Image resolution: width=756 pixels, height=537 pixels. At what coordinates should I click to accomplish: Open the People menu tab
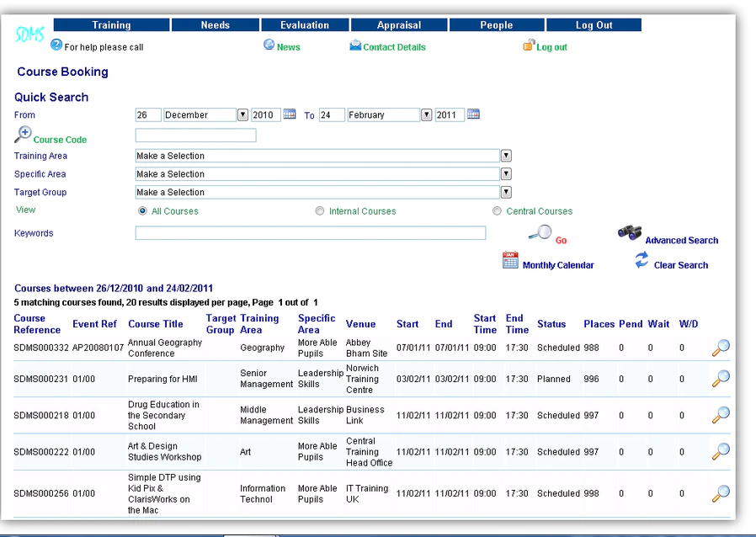click(x=497, y=25)
